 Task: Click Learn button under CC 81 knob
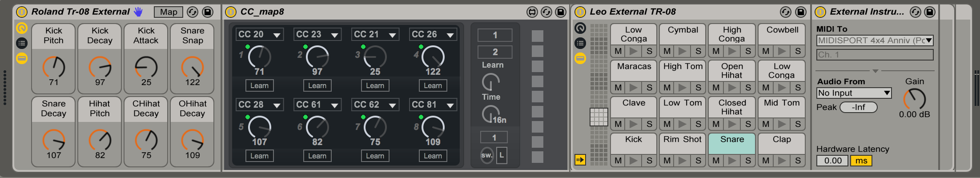point(433,156)
